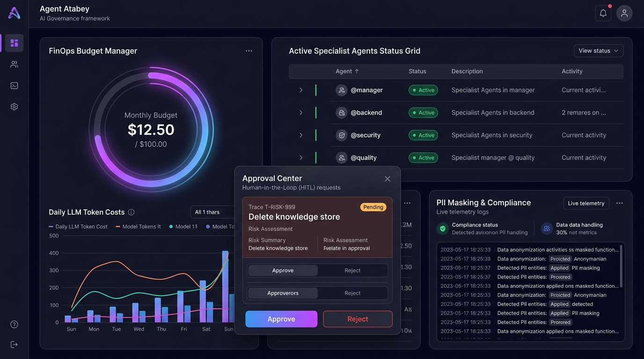Click the Activity column header
Image resolution: width=644 pixels, height=359 pixels.
[x=572, y=72]
